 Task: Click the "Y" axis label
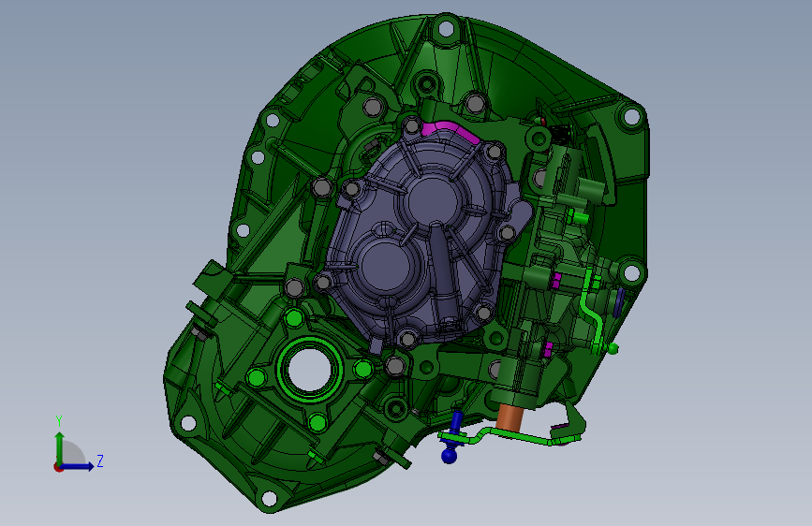[59, 421]
